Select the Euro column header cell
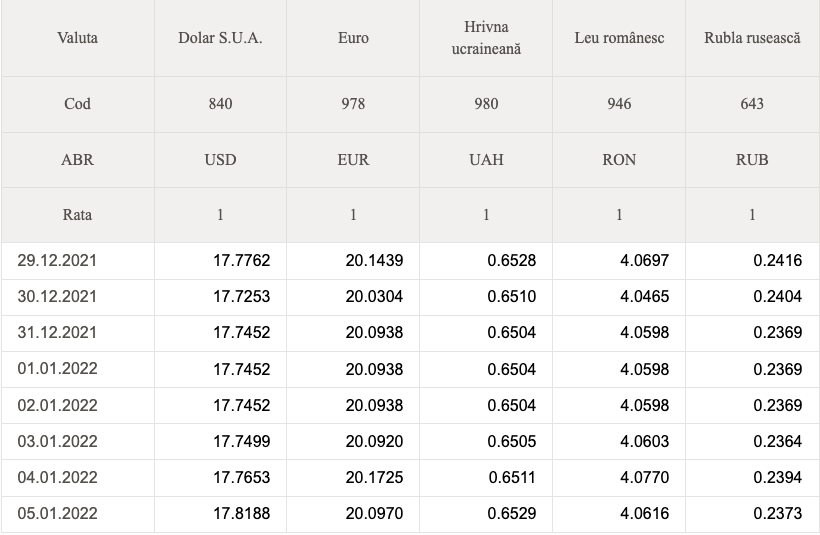This screenshot has width=820, height=535. coord(353,38)
